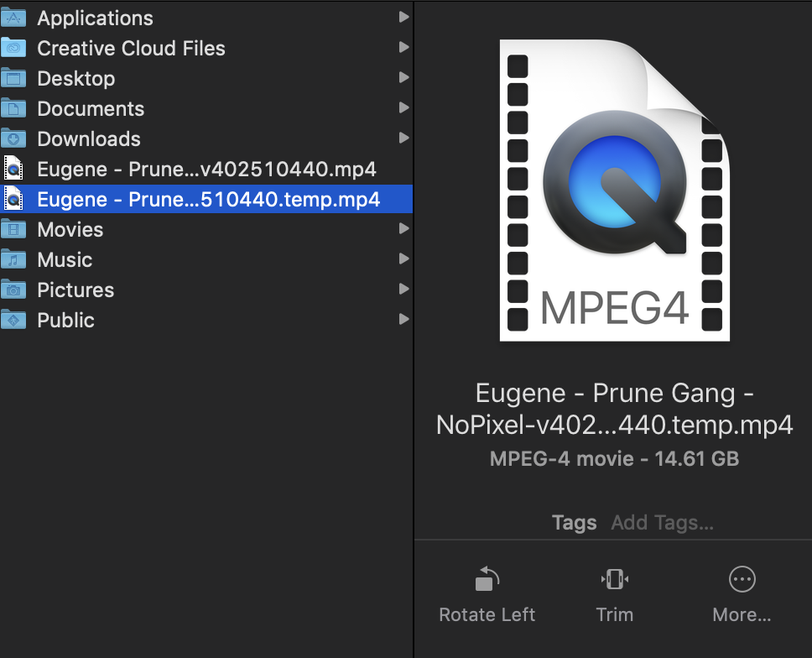Expand the Music folder arrow
The image size is (812, 658).
point(404,258)
